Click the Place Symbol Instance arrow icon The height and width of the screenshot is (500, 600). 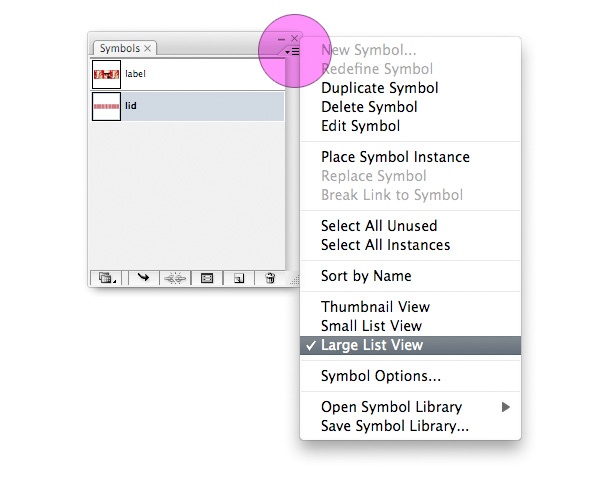tap(144, 279)
